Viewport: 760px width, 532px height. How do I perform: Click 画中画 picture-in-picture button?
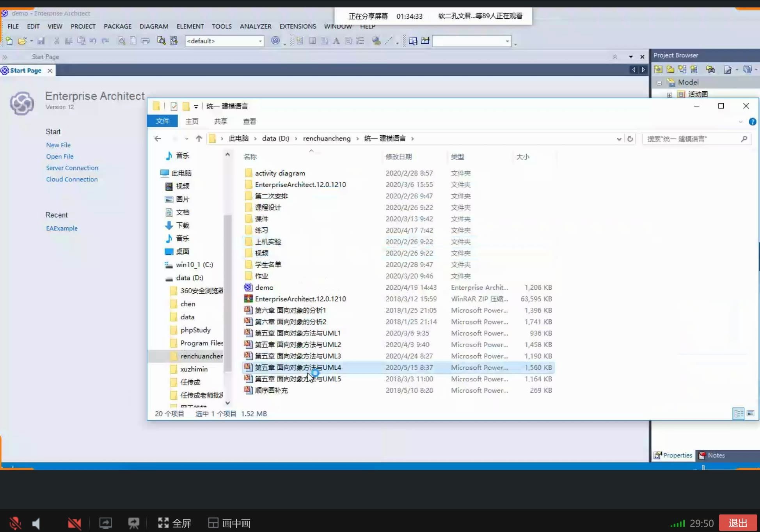point(229,523)
